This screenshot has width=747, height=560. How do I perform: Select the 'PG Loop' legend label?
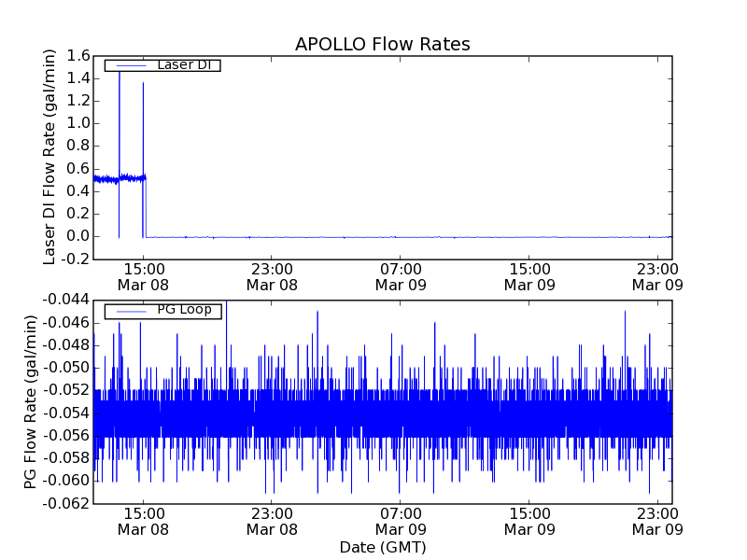tap(184, 310)
